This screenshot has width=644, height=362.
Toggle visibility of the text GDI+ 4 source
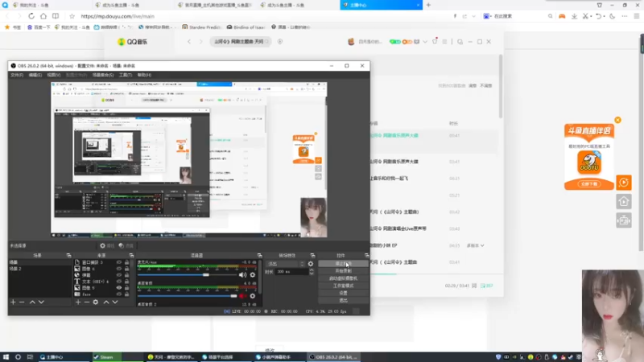coord(118,282)
